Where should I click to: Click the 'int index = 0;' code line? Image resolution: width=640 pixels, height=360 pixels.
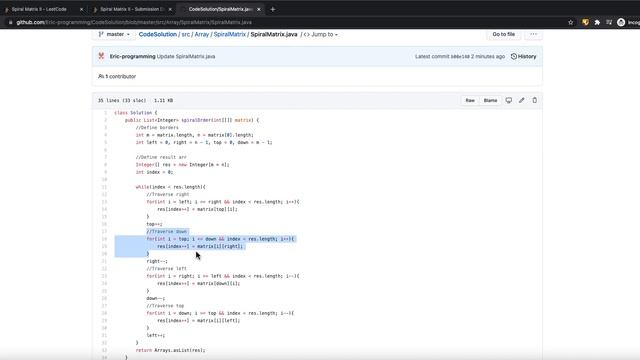(x=155, y=172)
